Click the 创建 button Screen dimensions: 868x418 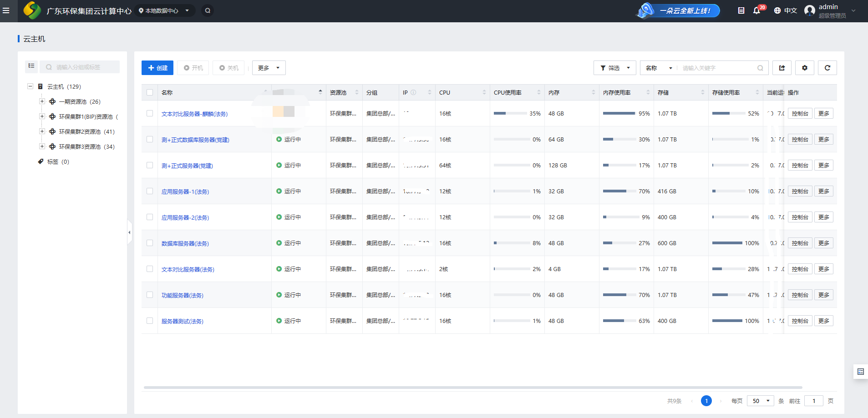pyautogui.click(x=157, y=68)
